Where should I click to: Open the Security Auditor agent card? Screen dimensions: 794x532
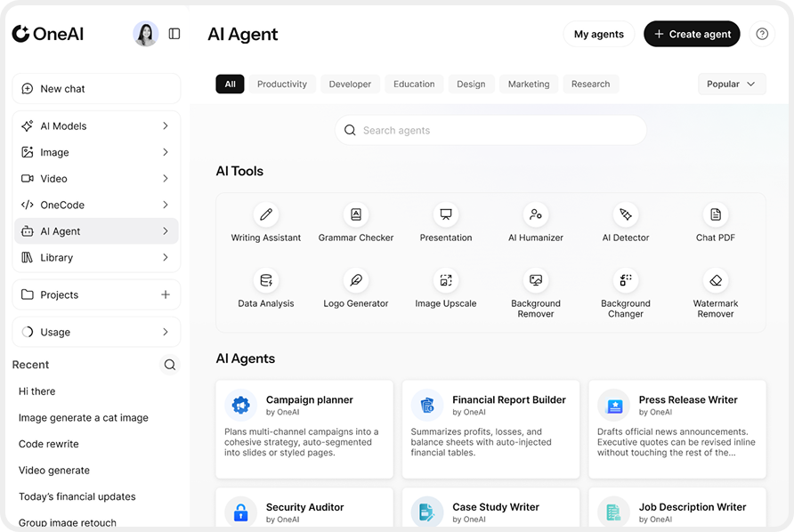click(x=304, y=508)
